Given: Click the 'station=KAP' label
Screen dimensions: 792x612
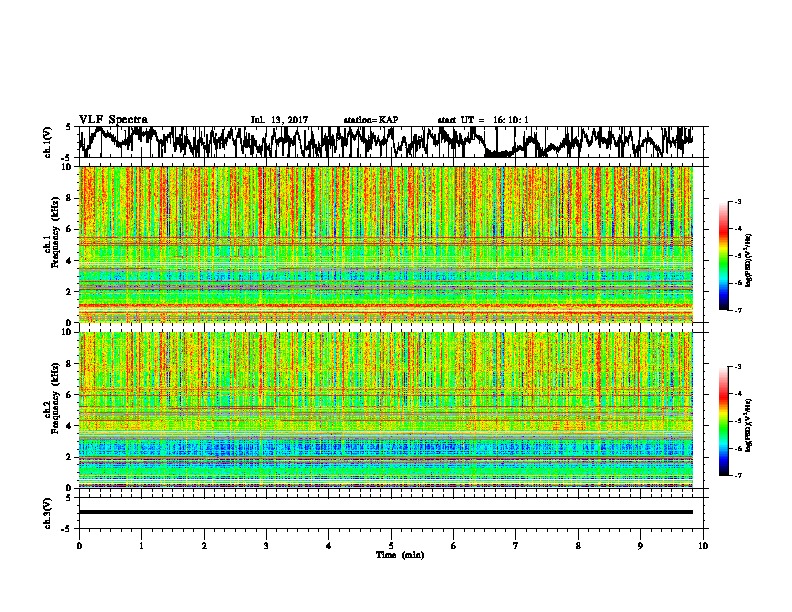Looking at the screenshot, I should click(x=371, y=120).
